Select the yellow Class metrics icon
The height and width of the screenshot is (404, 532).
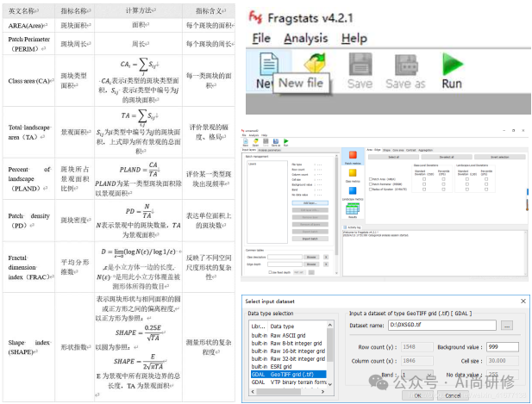353,173
